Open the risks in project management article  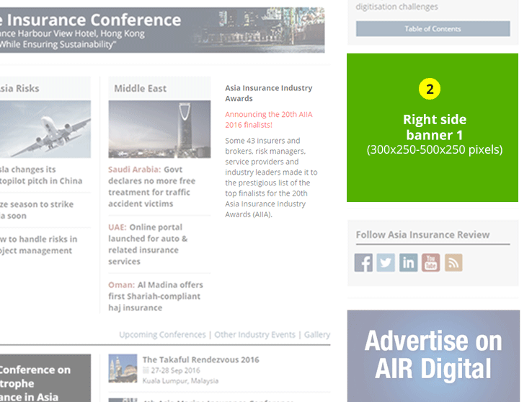(38, 245)
